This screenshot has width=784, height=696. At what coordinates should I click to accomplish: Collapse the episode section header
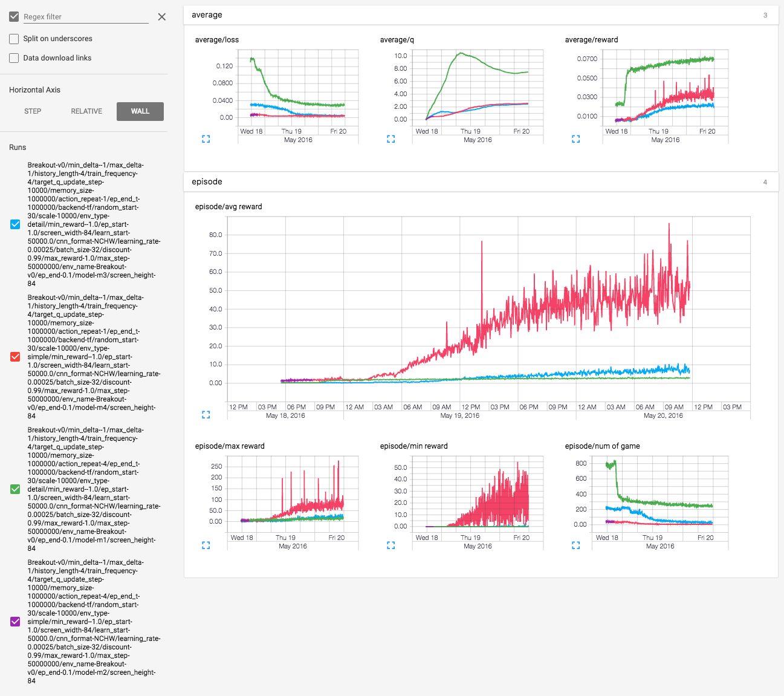click(x=481, y=182)
